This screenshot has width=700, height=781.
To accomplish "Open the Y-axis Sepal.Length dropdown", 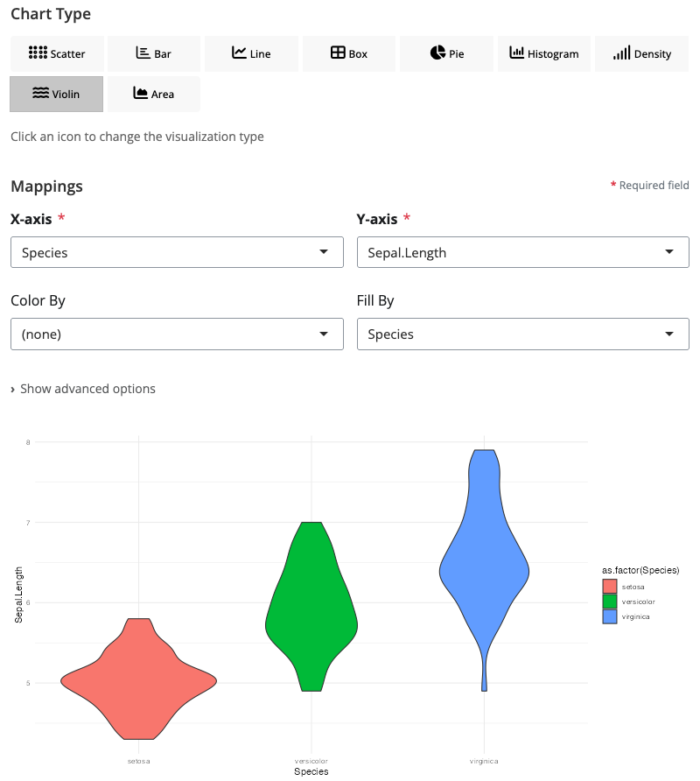I will coord(522,253).
